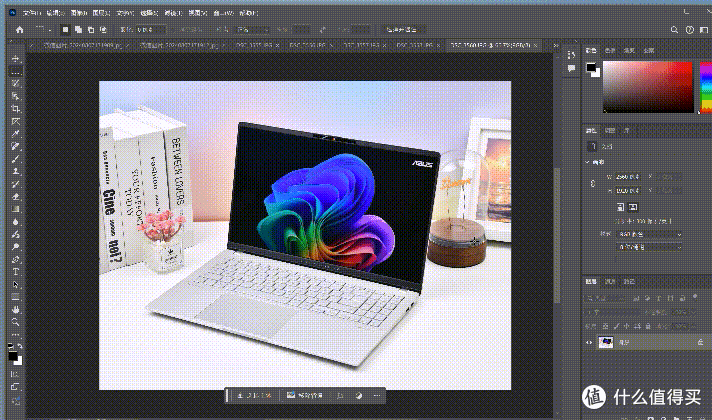Set canvas orientation to landscape
This screenshot has width=712, height=420.
pyautogui.click(x=633, y=207)
